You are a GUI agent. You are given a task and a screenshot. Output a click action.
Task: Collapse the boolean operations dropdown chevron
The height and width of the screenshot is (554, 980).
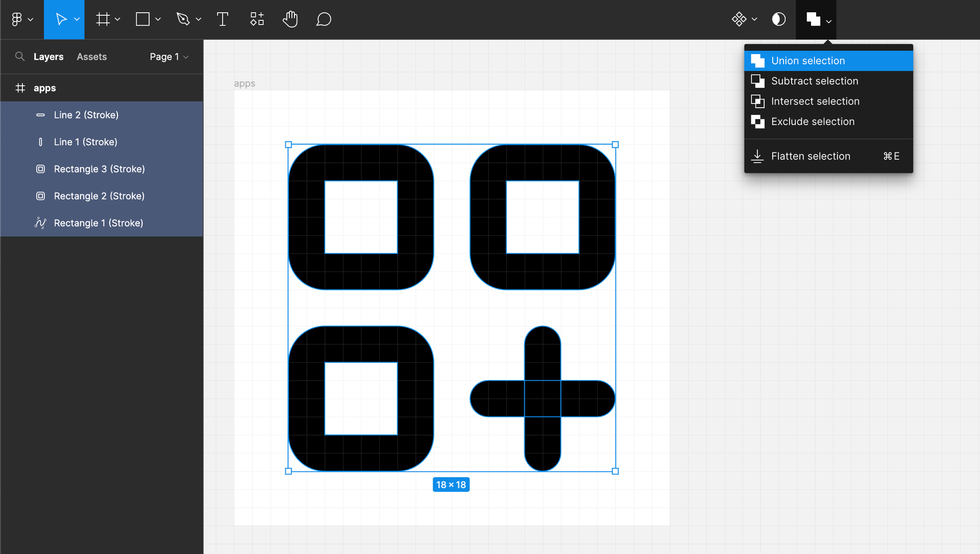[829, 21]
